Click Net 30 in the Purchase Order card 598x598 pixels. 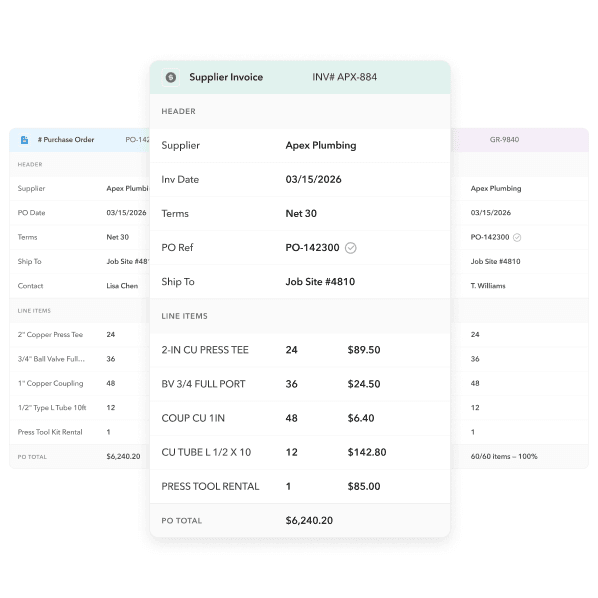(117, 237)
